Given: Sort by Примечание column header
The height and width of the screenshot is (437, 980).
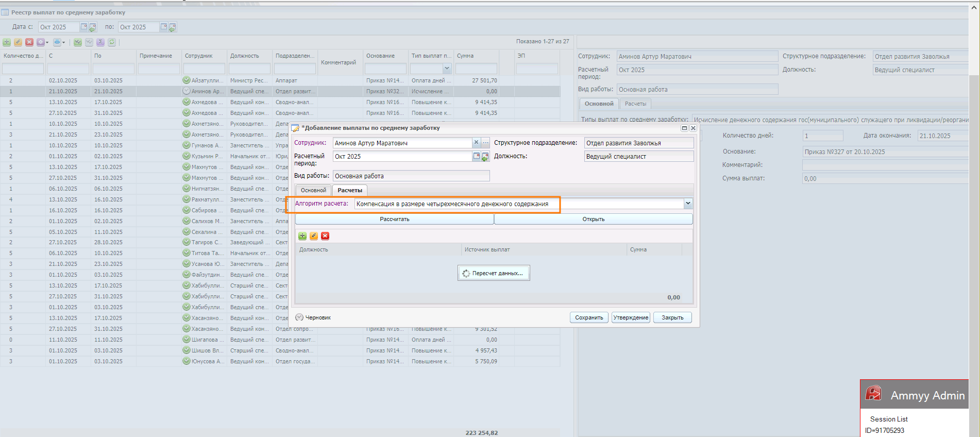Looking at the screenshot, I should (x=159, y=56).
